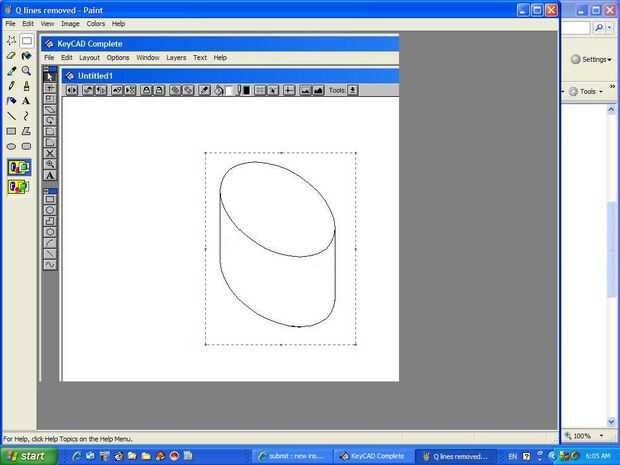Open the Settings dropdown in browser window
The image size is (620, 465).
[591, 59]
